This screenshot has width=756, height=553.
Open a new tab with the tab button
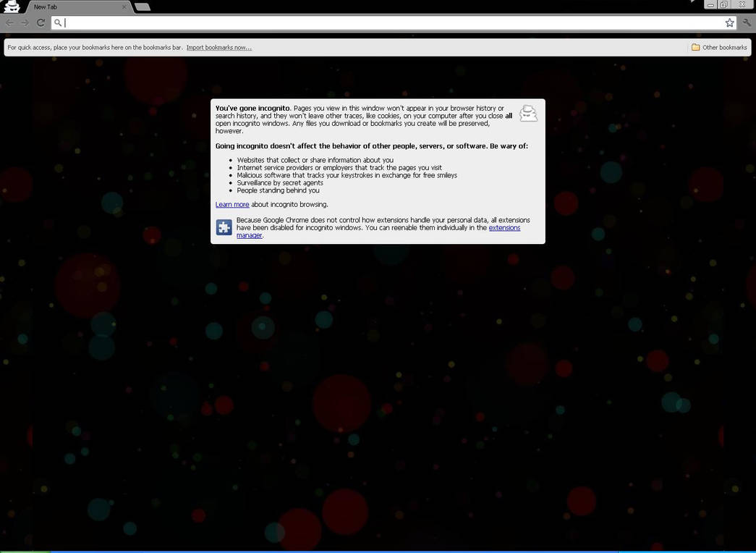pyautogui.click(x=143, y=7)
